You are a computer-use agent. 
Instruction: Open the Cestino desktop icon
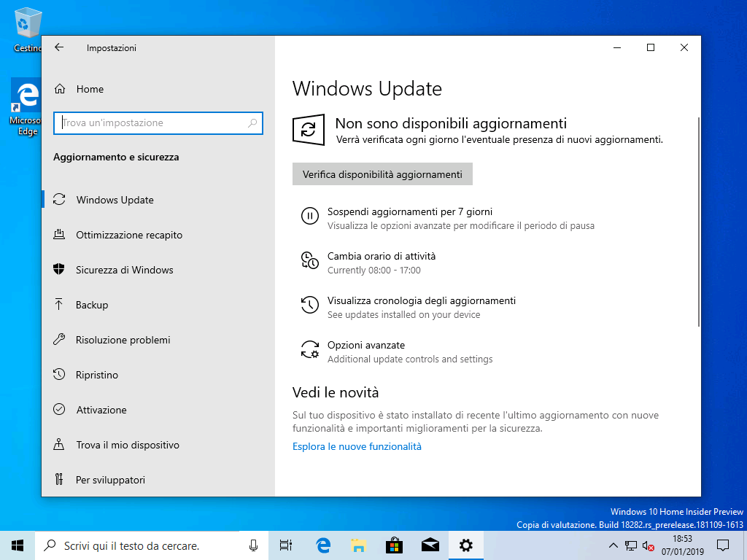point(27,29)
